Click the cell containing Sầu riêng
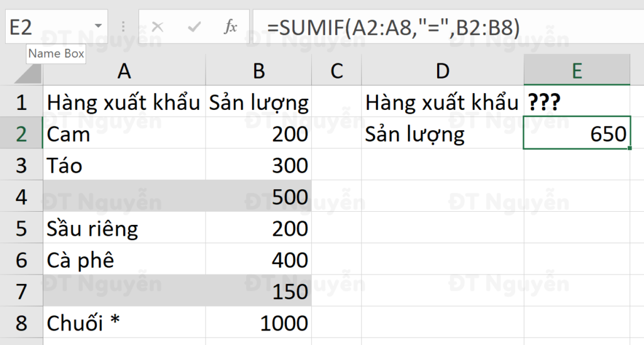 (x=124, y=229)
